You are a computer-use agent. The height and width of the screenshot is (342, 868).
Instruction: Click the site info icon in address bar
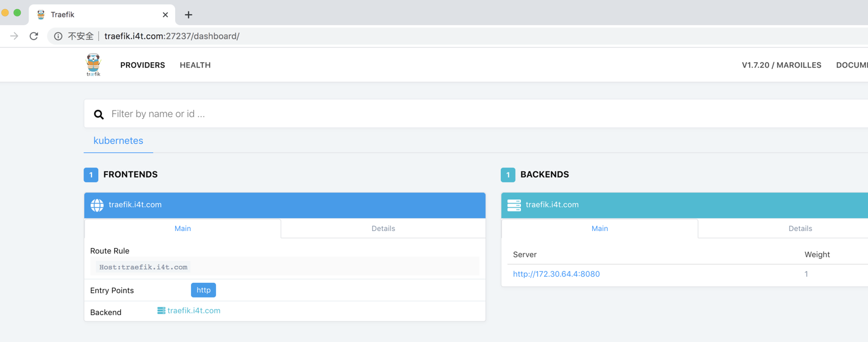click(x=58, y=37)
